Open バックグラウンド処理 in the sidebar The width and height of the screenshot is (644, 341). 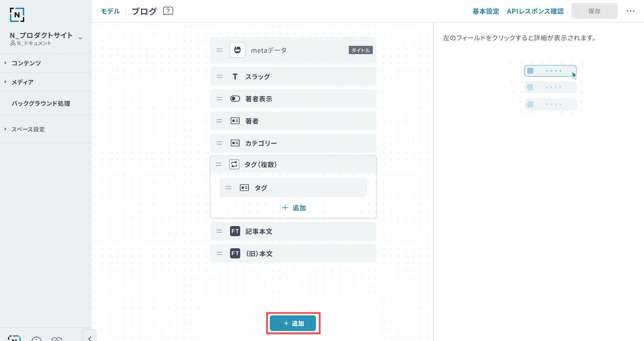click(x=41, y=104)
